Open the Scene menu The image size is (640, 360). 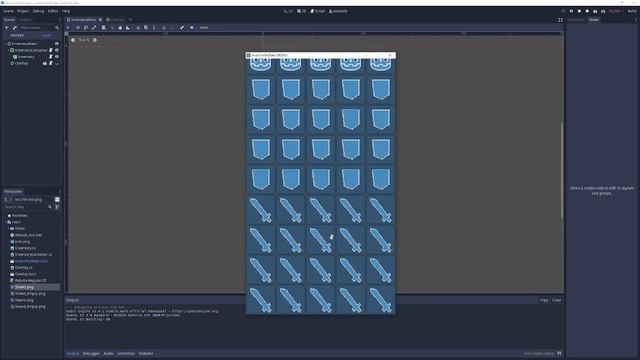coord(8,11)
